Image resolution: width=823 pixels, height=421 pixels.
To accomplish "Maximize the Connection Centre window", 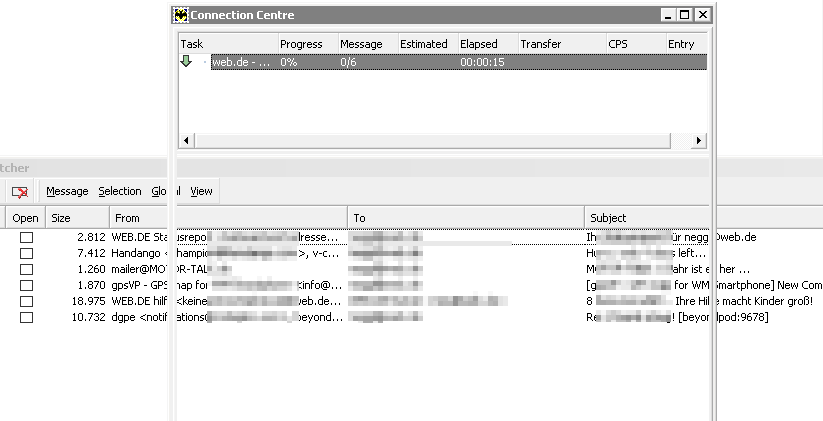I will click(x=685, y=15).
